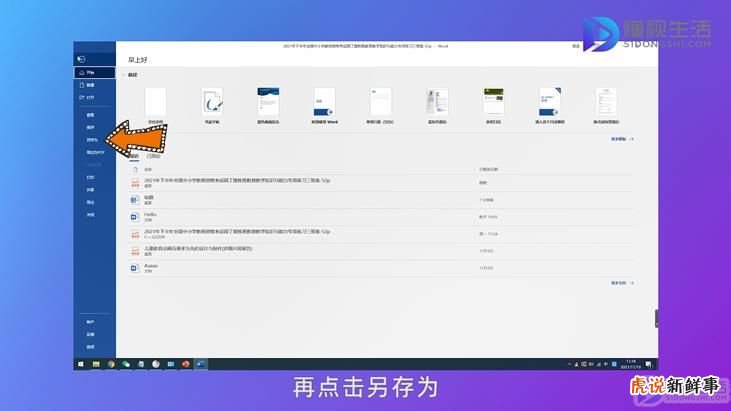Screen dimensions: 731x411
Task: Click the Word icon on the taskbar
Action: pyautogui.click(x=201, y=364)
